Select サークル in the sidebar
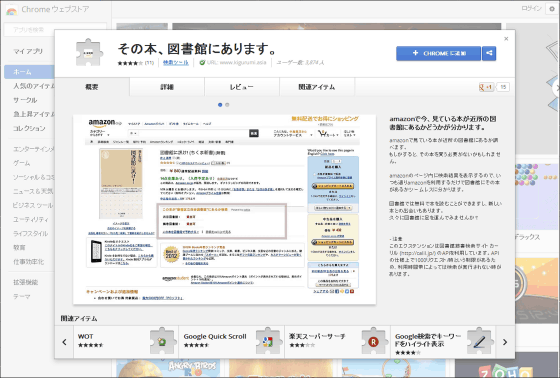 coord(25,100)
